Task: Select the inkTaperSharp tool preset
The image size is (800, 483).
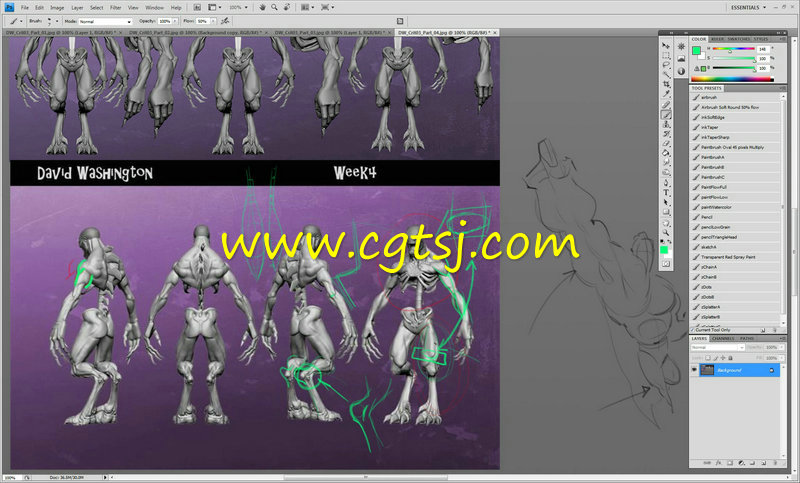Action: tap(735, 138)
